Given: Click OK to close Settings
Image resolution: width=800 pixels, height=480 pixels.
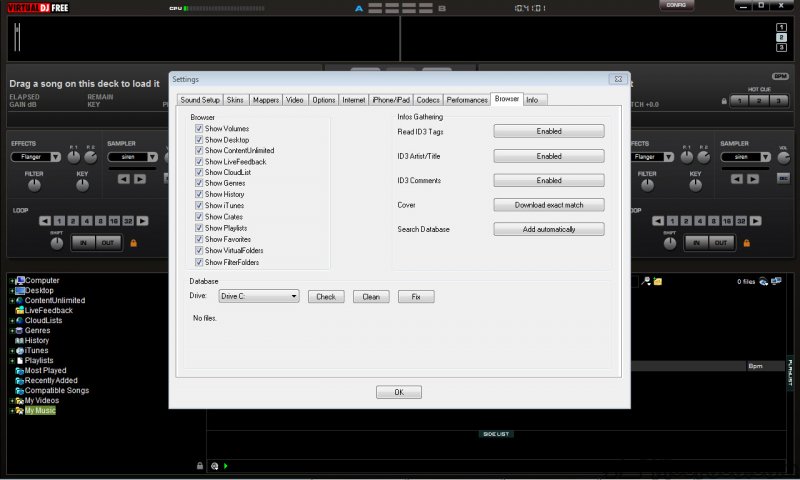Looking at the screenshot, I should click(x=399, y=392).
